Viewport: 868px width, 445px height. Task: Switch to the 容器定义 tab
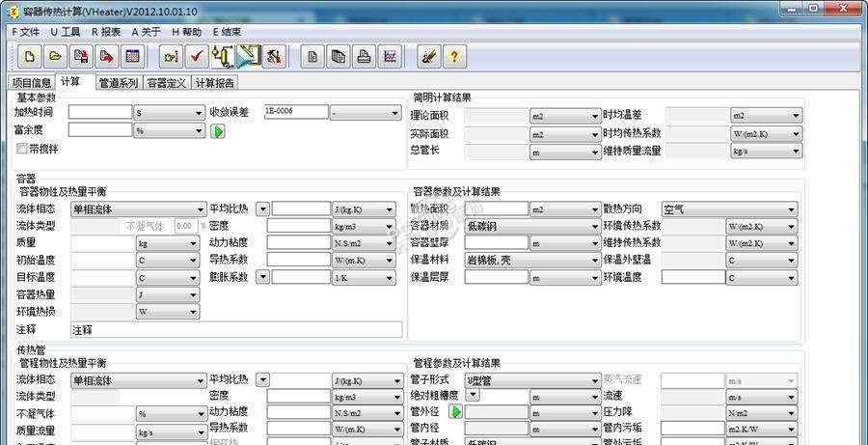pyautogui.click(x=167, y=83)
